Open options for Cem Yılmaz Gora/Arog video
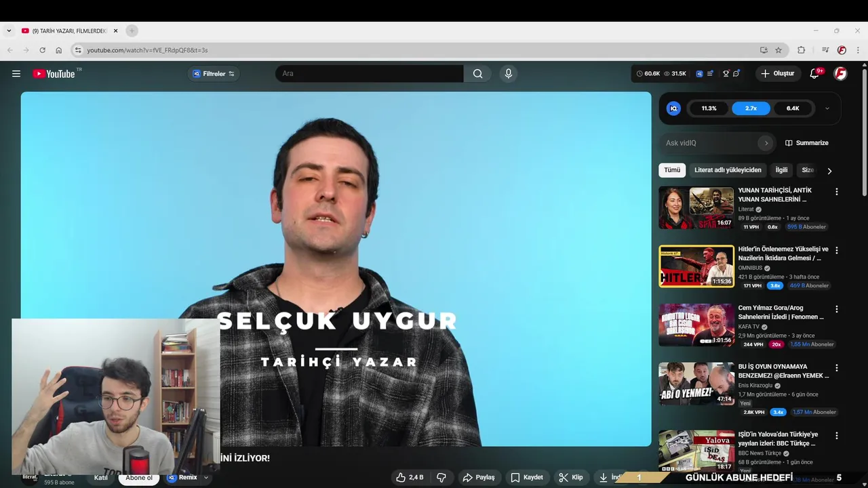The height and width of the screenshot is (488, 868). (836, 309)
